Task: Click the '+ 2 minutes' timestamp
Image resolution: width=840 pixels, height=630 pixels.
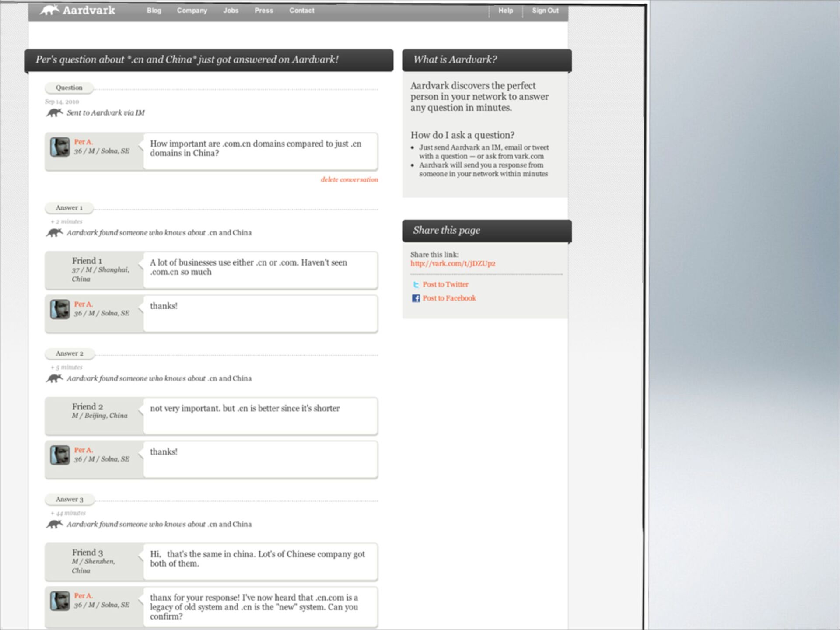Action: coord(66,221)
